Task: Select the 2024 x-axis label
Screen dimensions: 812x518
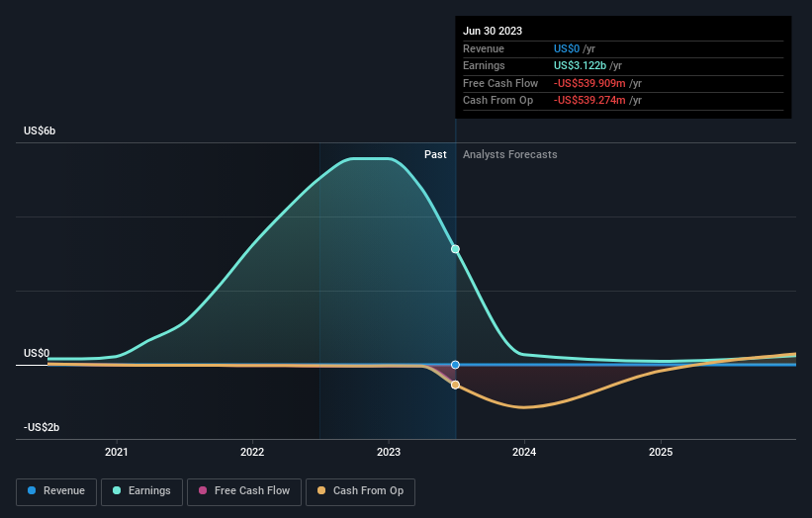Action: [x=524, y=452]
